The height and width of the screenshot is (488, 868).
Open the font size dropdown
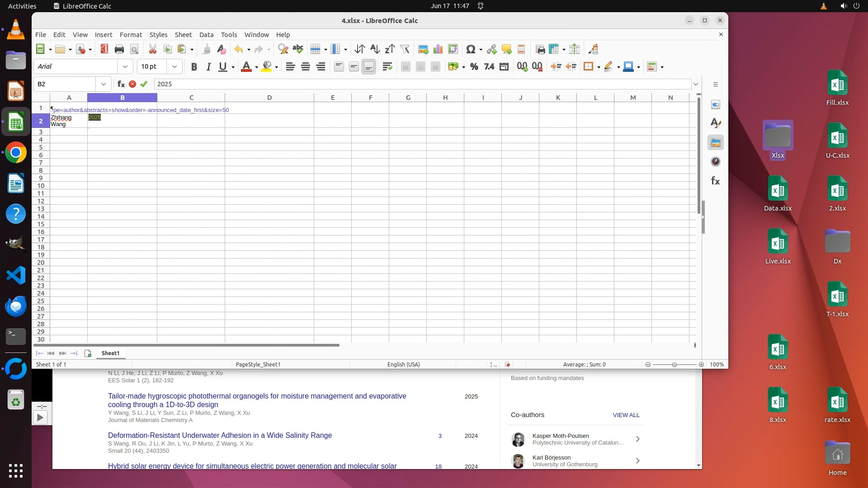pos(175,66)
